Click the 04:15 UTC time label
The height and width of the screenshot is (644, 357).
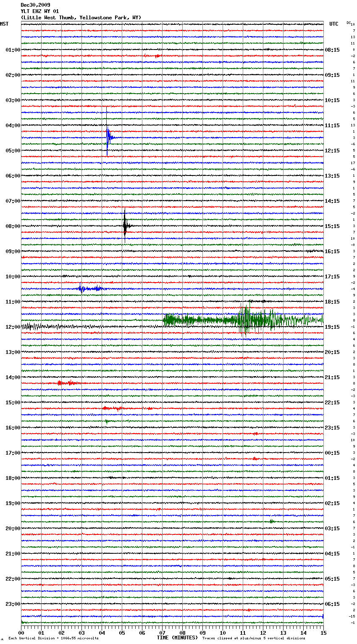332,554
